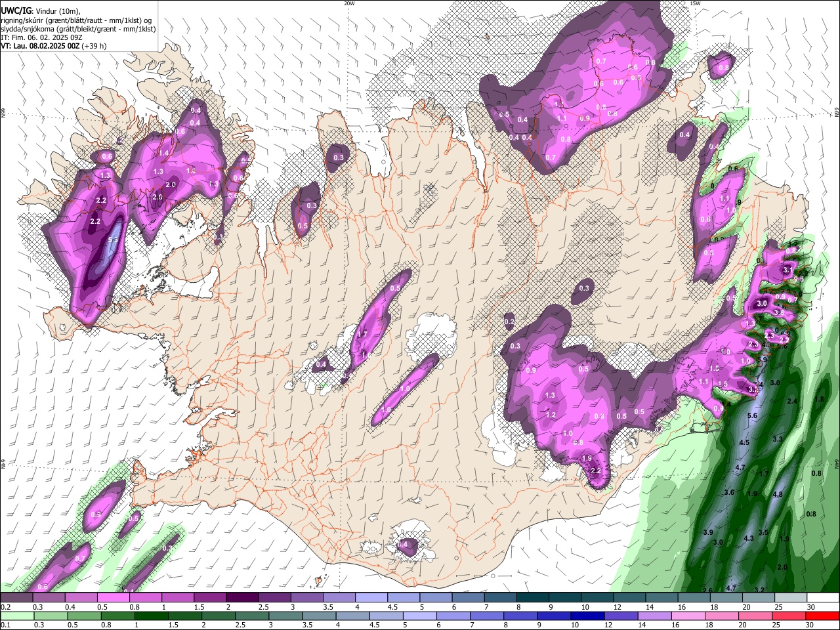Click the 'rigning/skúrir' legend description line

tap(77, 20)
